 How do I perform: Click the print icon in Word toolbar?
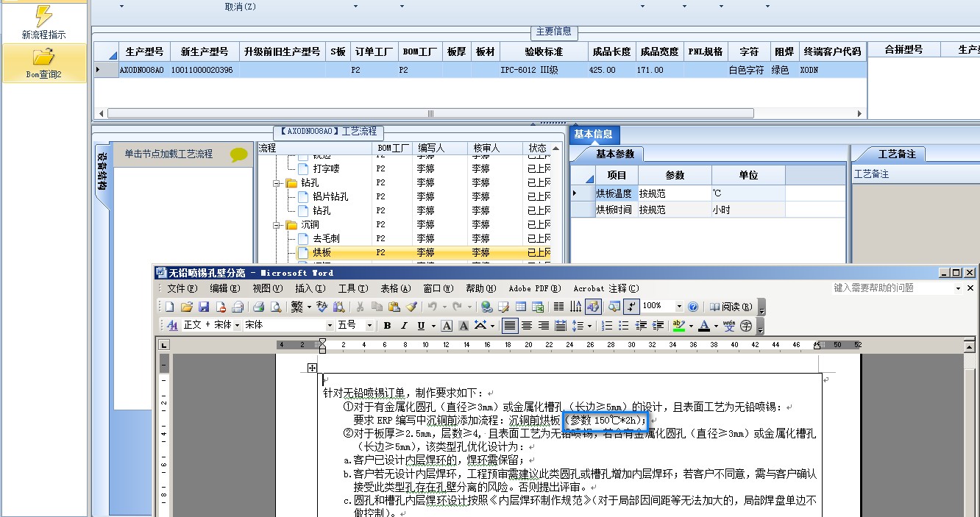pyautogui.click(x=258, y=307)
